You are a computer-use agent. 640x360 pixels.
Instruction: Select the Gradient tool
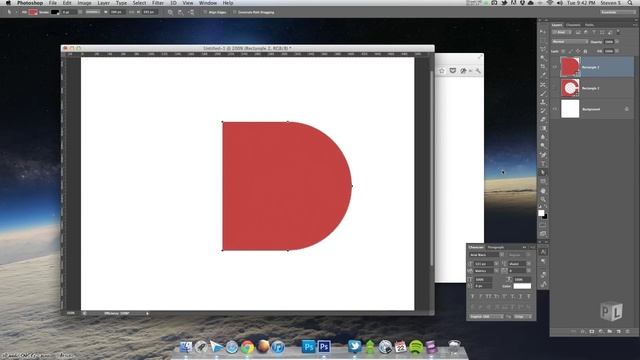point(543,128)
